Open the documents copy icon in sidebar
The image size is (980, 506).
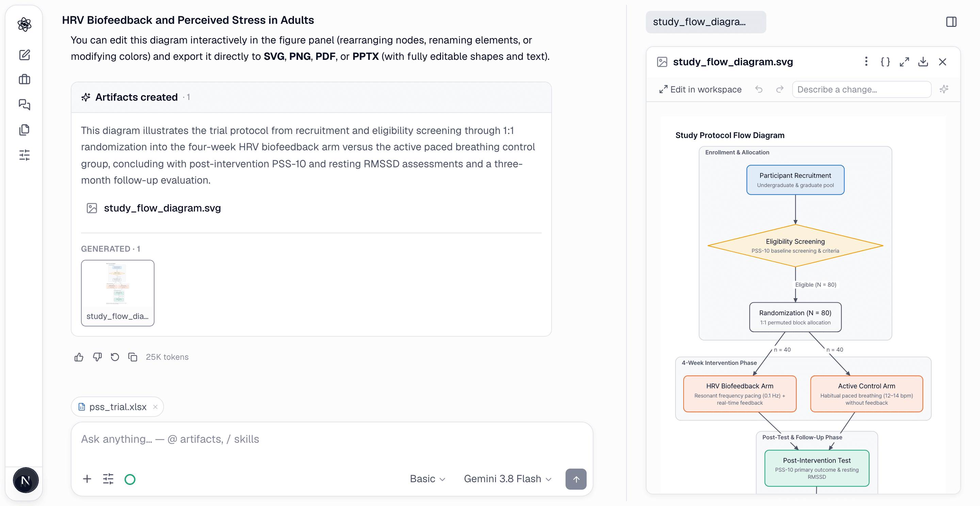point(24,130)
